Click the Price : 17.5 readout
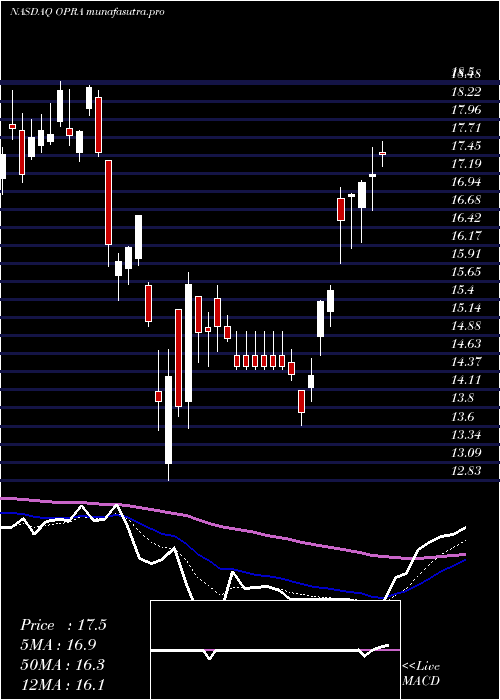 (x=63, y=625)
